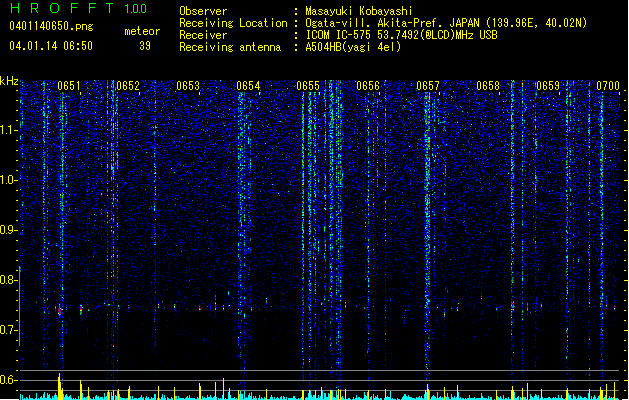Viewport: 629px width, 400px height.
Task: Click time marker 0654
Action: [x=248, y=86]
